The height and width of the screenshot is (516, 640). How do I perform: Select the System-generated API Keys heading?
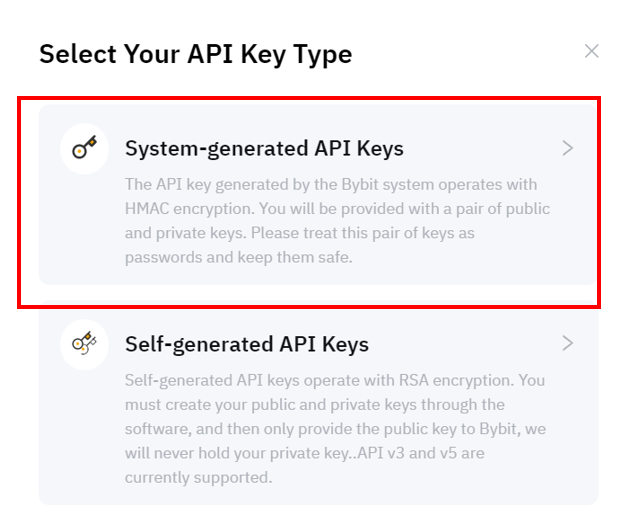[264, 149]
